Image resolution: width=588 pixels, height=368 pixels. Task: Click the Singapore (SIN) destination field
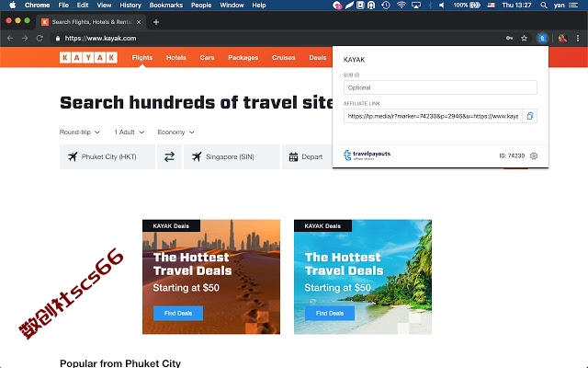(232, 156)
